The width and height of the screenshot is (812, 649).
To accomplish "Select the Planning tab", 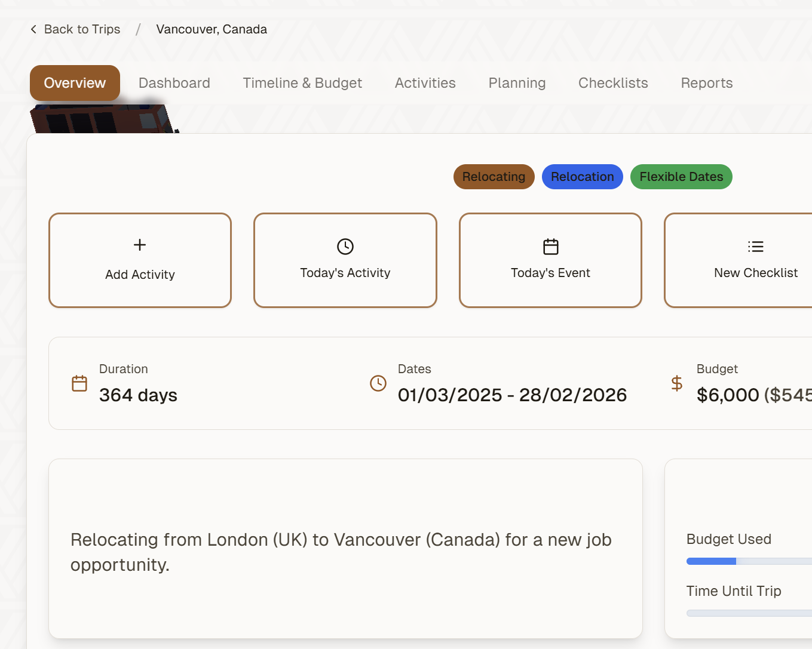I will (x=517, y=83).
